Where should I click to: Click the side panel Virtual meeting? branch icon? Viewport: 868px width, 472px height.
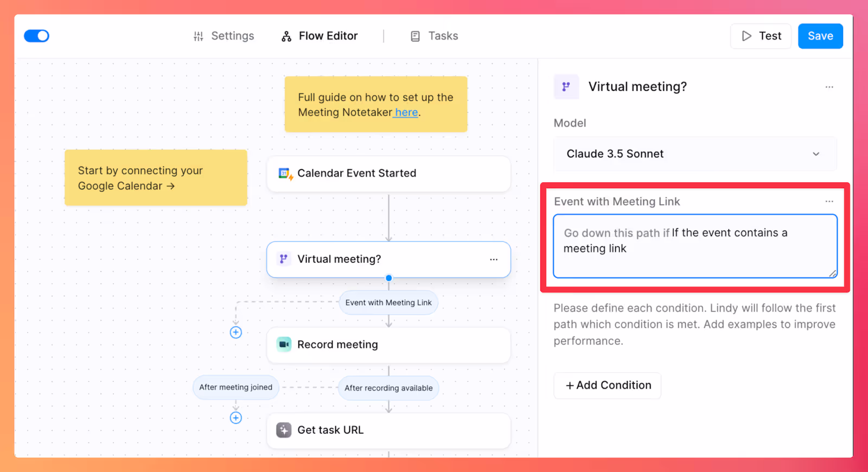[566, 87]
